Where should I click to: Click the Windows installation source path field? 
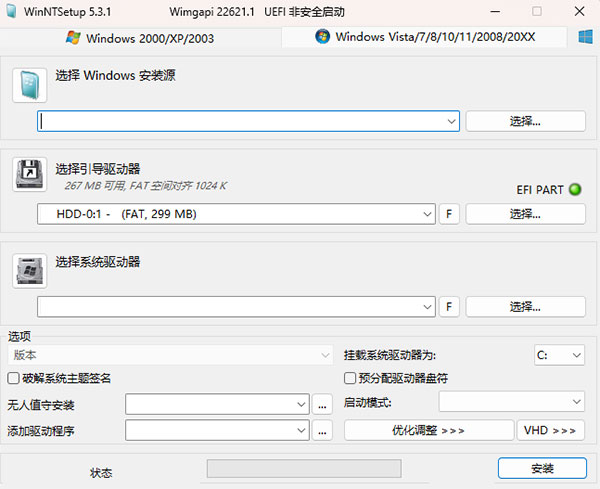click(x=240, y=121)
